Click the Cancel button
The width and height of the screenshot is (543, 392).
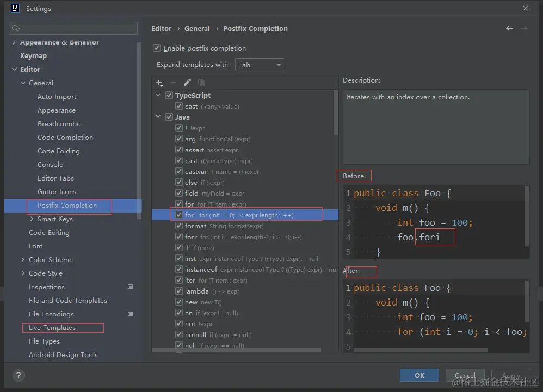point(465,375)
